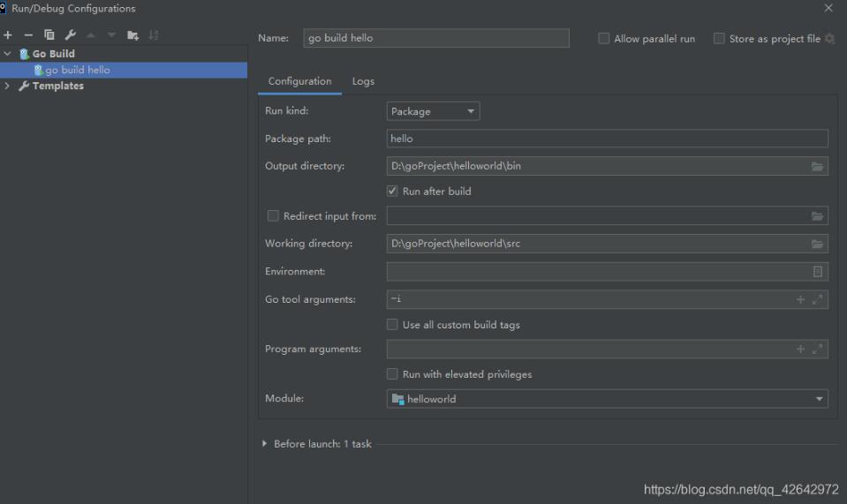Browse for the Output directory folder
847x504 pixels.
(817, 166)
